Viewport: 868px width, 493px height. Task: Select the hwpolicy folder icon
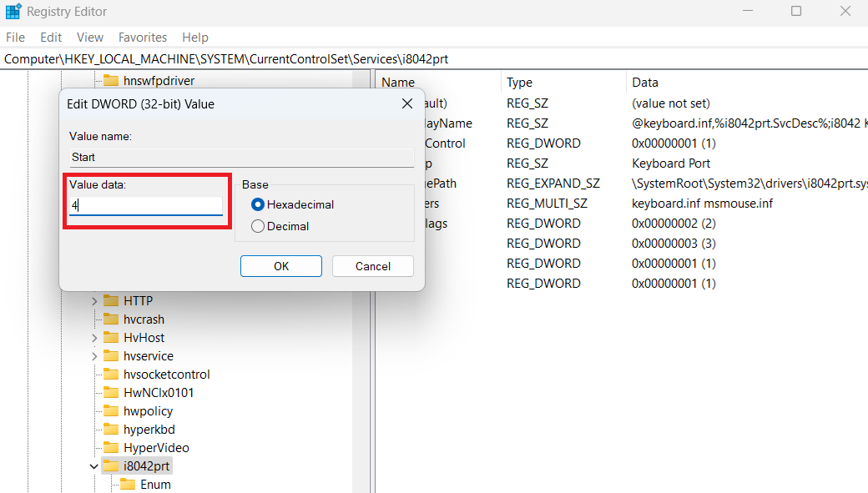(x=111, y=410)
